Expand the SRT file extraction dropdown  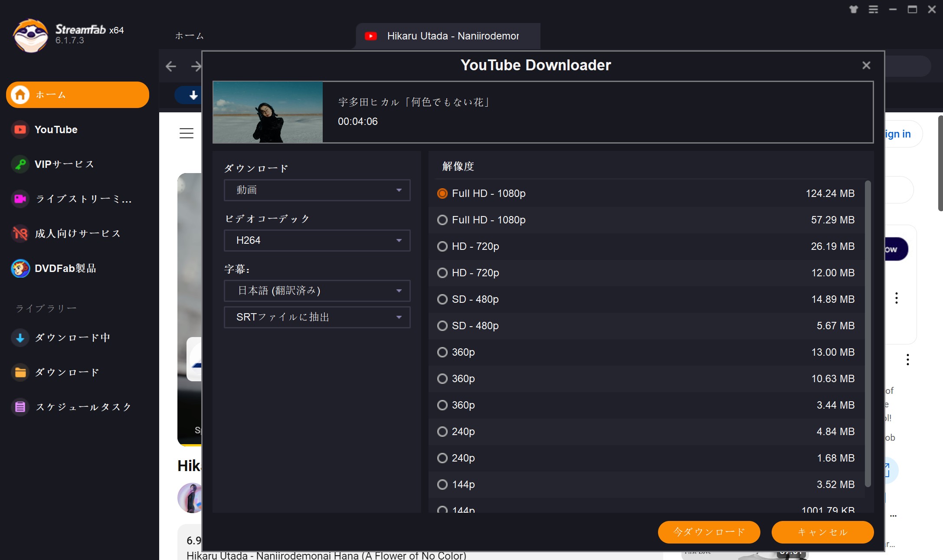(x=317, y=317)
